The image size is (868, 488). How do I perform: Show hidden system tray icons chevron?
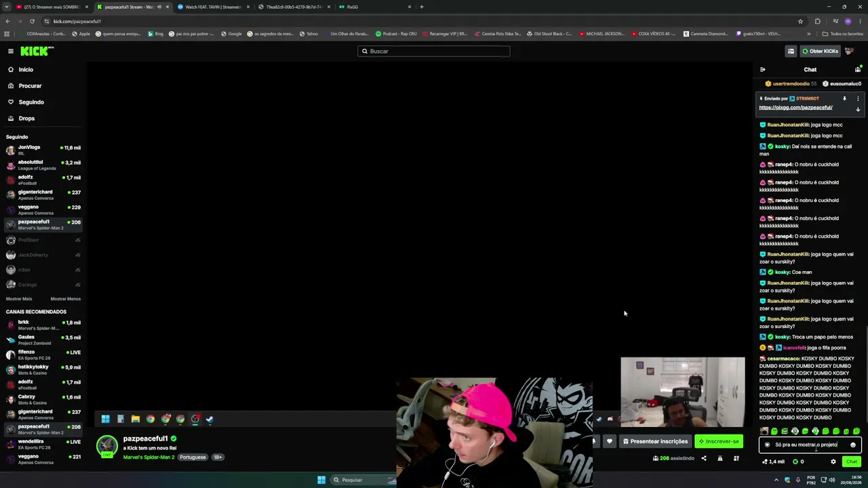pos(777,480)
